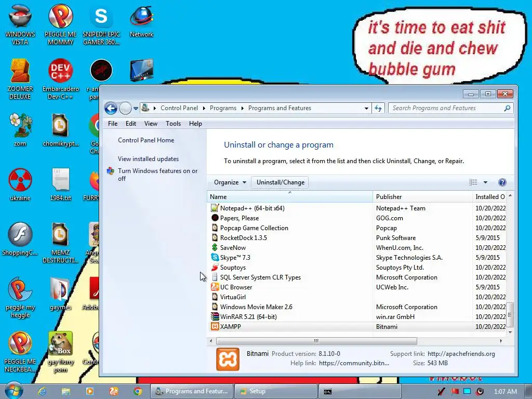Open the View menu
Screen dimensions: 532x399
click(151, 124)
